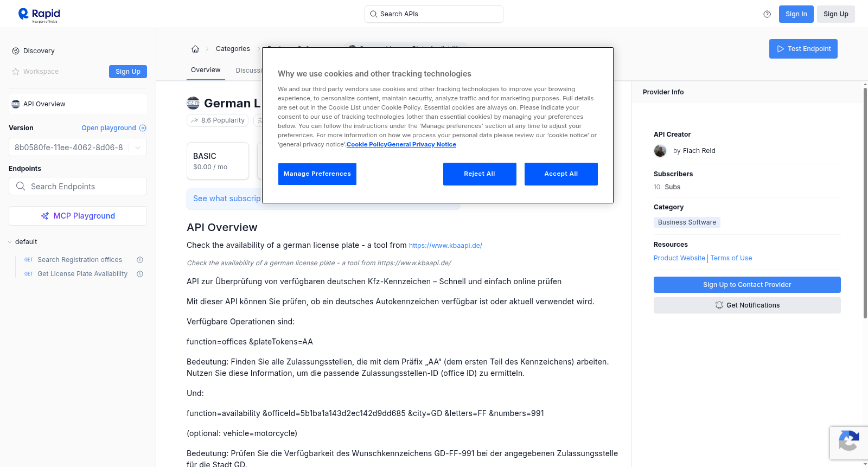Viewport: 868px width, 467px height.
Task: Open the Categories breadcrumb
Action: click(x=233, y=49)
